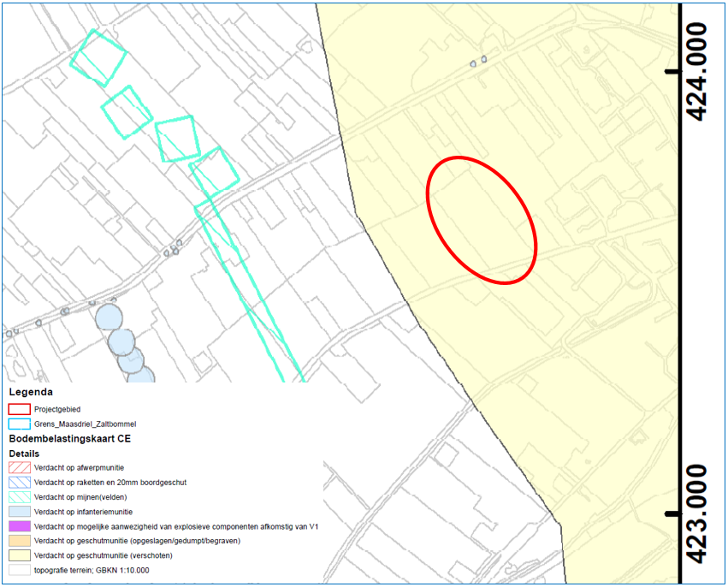Select the 'Bodembelastingskaart CE' heading

click(69, 439)
